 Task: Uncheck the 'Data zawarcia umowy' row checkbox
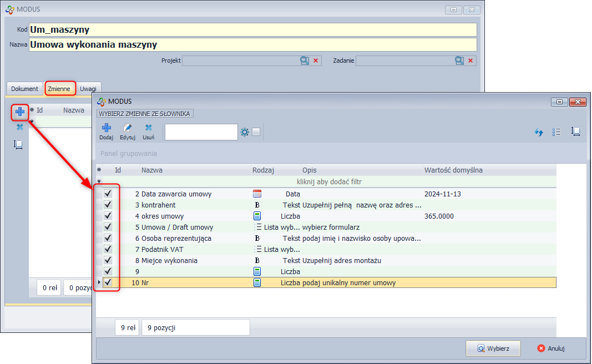(x=108, y=194)
